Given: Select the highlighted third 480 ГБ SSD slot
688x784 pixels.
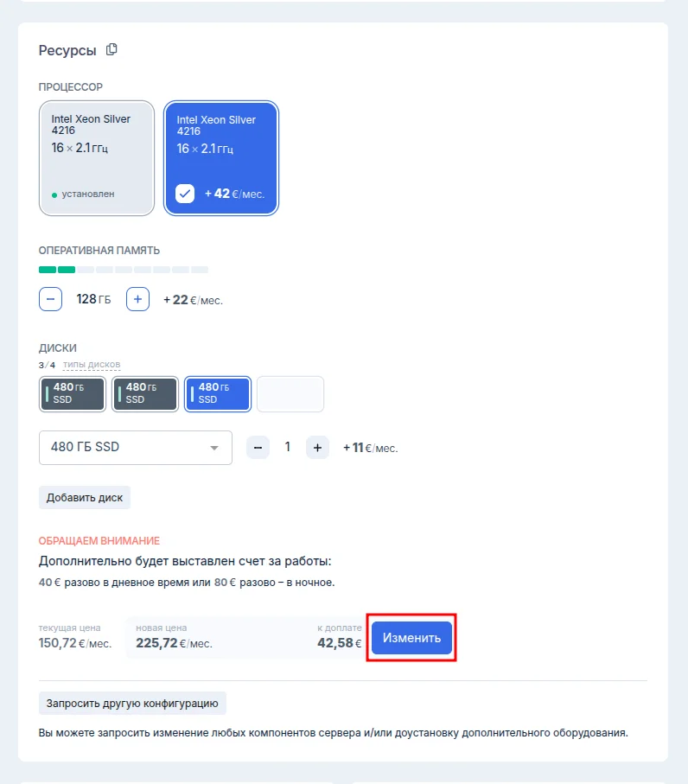Looking at the screenshot, I should pyautogui.click(x=218, y=393).
